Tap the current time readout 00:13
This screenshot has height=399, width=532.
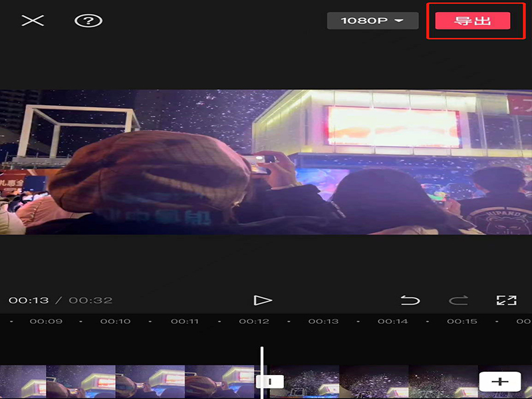[x=29, y=301]
